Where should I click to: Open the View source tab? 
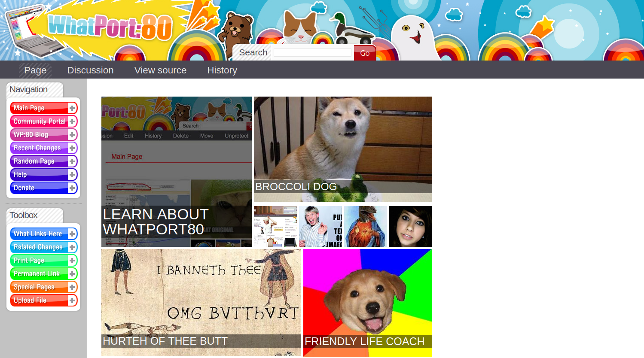160,70
